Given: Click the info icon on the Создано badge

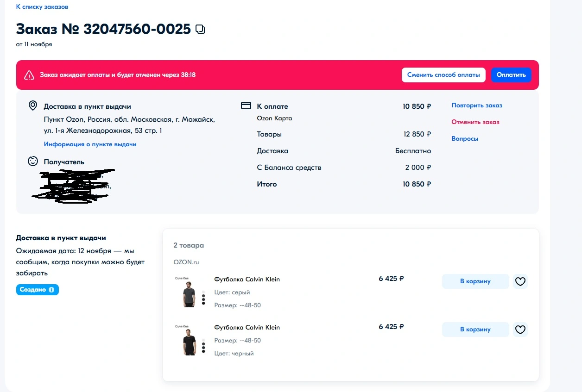Looking at the screenshot, I should click(x=51, y=290).
